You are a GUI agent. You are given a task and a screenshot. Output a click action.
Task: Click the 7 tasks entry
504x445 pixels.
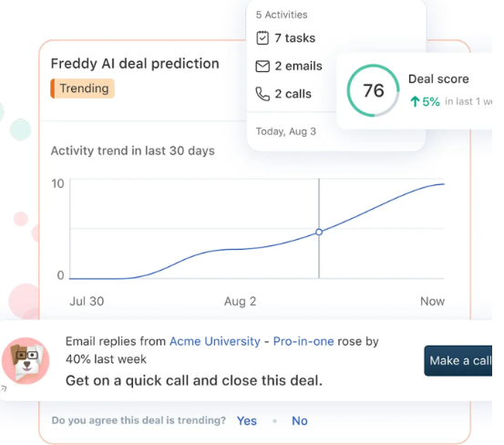pyautogui.click(x=286, y=38)
